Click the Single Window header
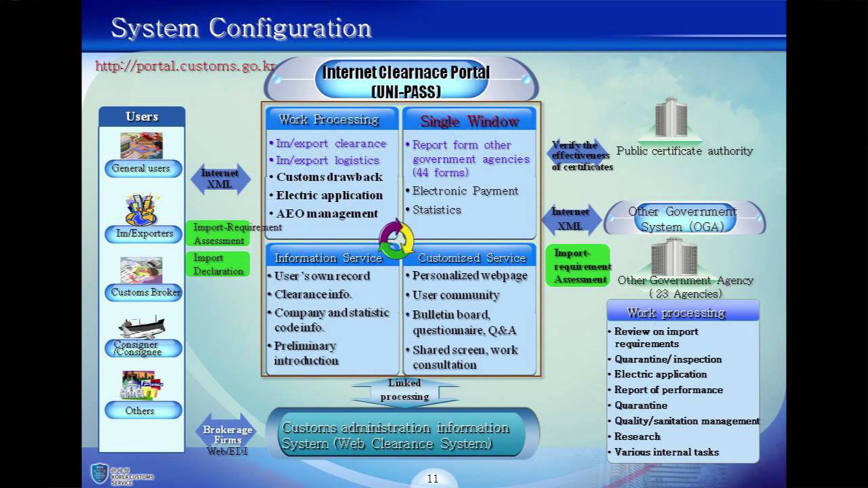The image size is (868, 488). [469, 121]
